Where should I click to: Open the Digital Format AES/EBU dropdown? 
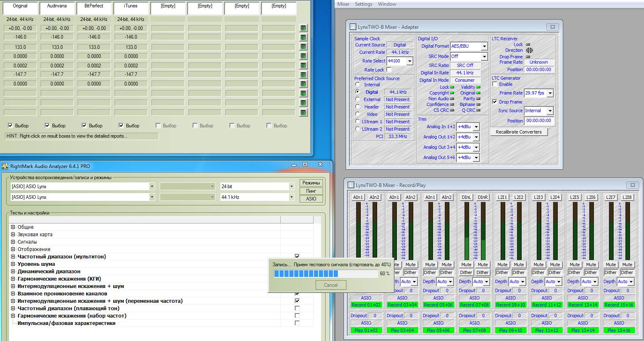point(484,46)
